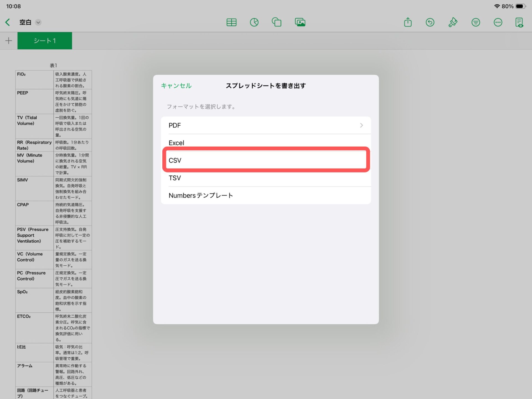This screenshot has height=399, width=532.
Task: Open the insert media icon
Action: tap(300, 22)
